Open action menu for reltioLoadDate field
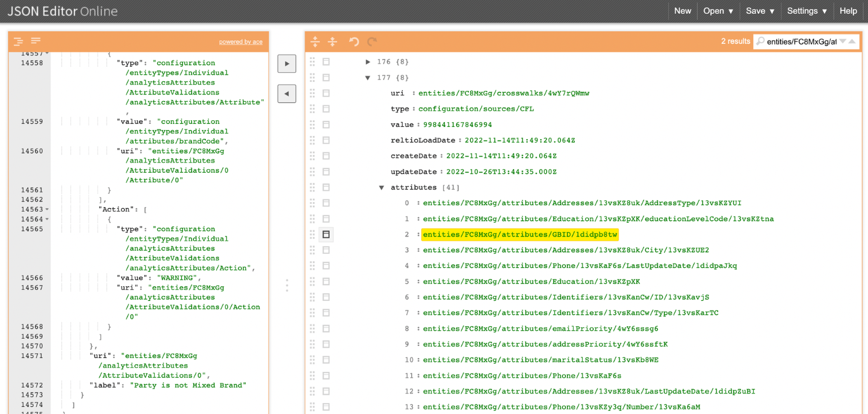The width and height of the screenshot is (868, 414). tap(326, 140)
